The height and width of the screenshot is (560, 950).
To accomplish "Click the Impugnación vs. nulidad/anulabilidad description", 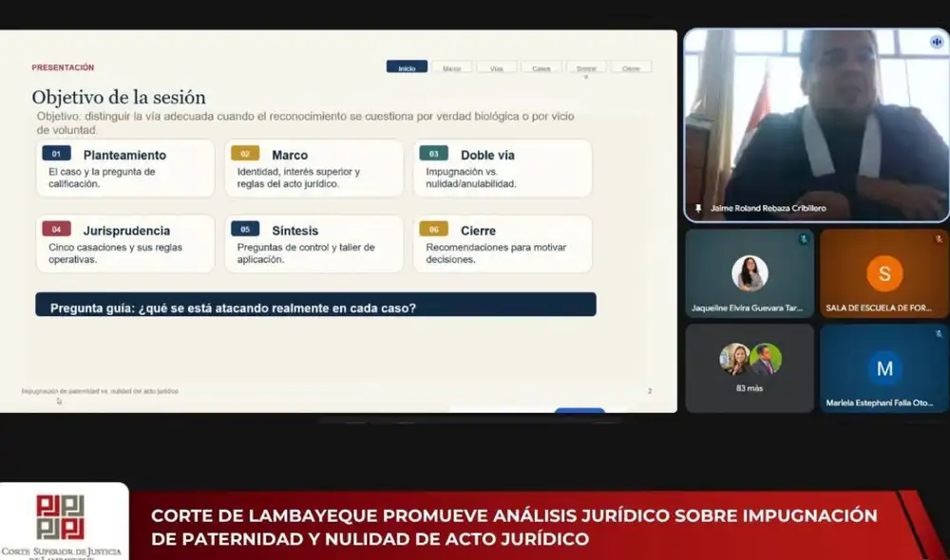I will [x=471, y=177].
